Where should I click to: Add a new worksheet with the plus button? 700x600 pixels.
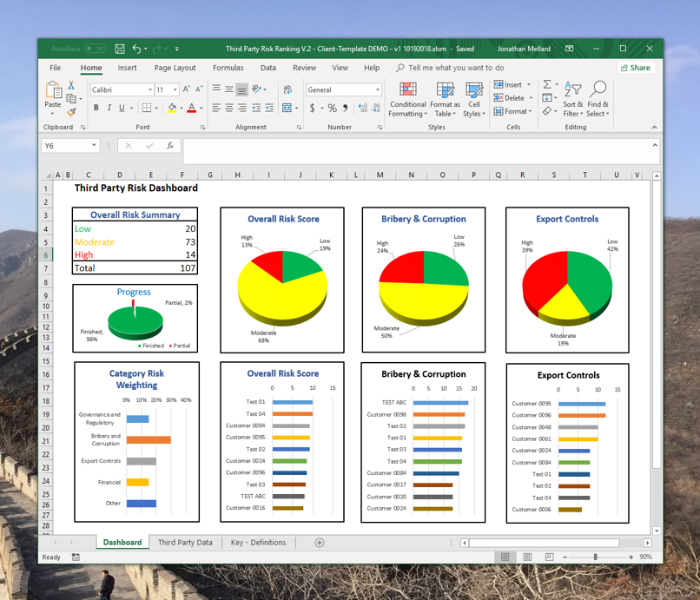point(318,542)
